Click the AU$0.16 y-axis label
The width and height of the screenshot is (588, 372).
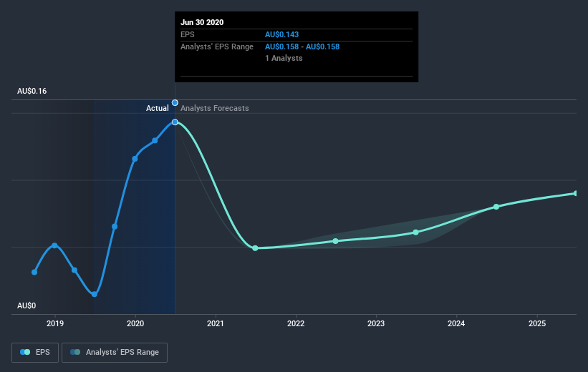click(32, 91)
